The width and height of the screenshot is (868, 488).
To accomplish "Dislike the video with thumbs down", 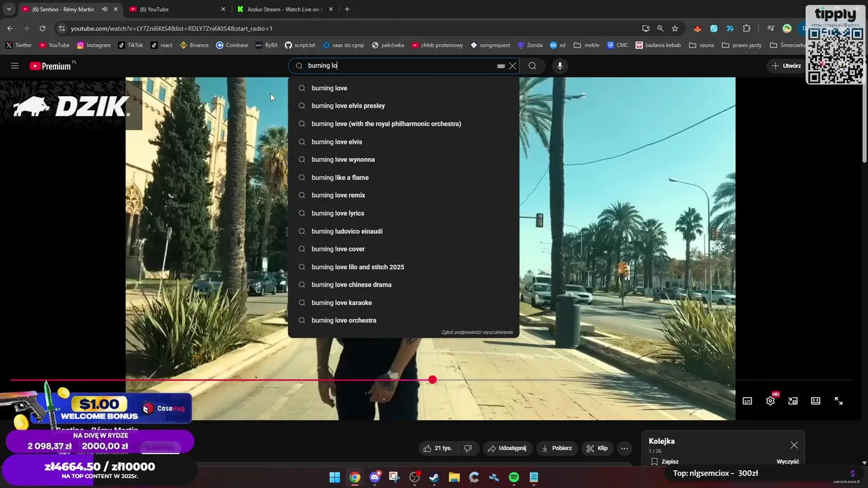I will [x=467, y=448].
